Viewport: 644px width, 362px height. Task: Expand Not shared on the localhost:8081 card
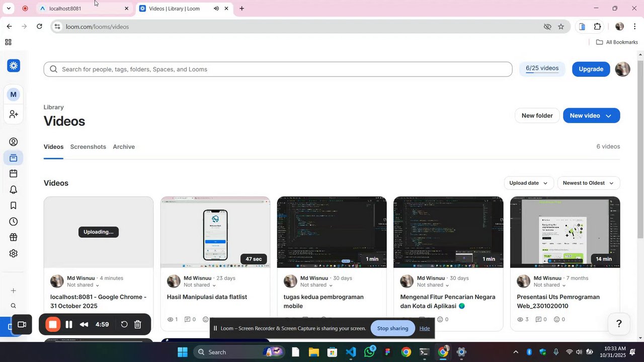(x=97, y=285)
